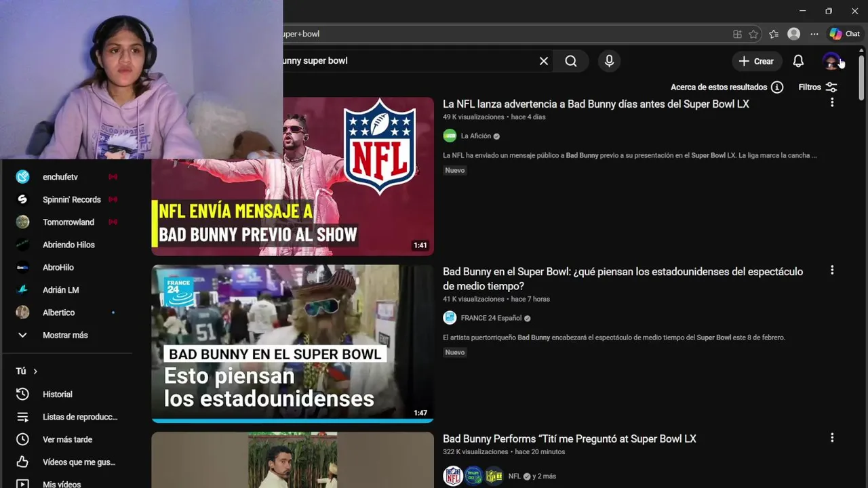The image size is (868, 488).
Task: Click the 1:47 duration on FRANCE 24 thumbnail
Action: 420,413
